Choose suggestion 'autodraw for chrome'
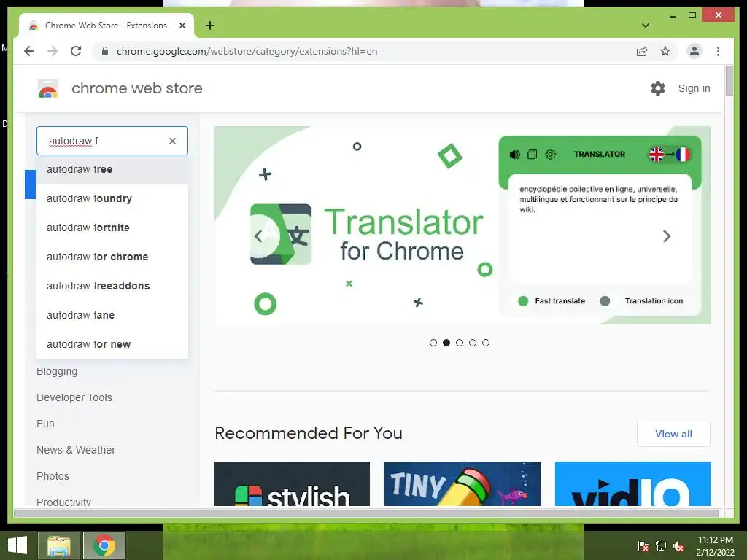This screenshot has height=560, width=747. pos(112,257)
